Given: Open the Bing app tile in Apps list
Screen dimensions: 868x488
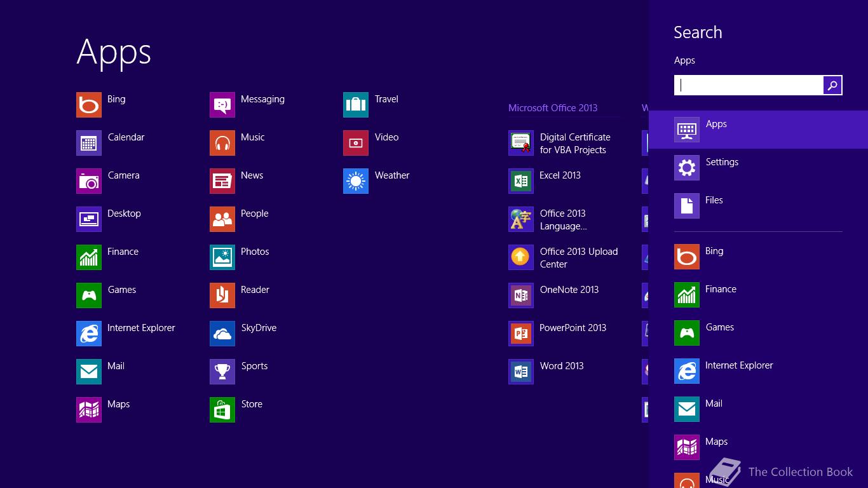Looking at the screenshot, I should pos(89,105).
